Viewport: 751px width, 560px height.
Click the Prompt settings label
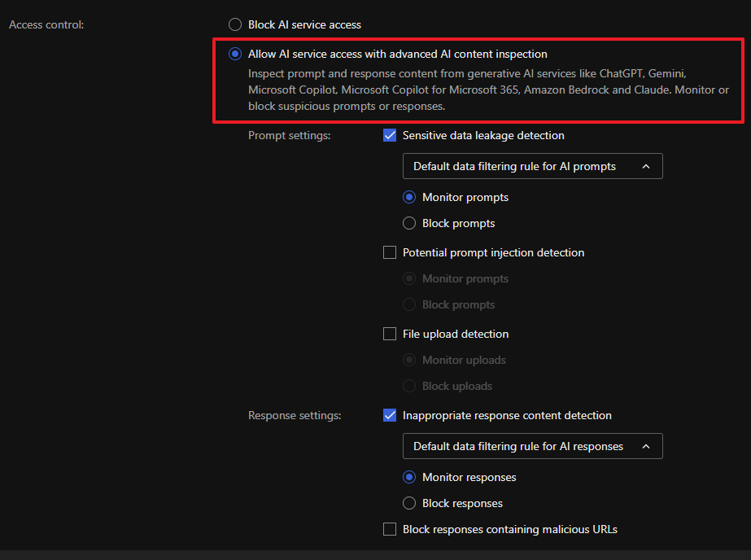tap(289, 135)
